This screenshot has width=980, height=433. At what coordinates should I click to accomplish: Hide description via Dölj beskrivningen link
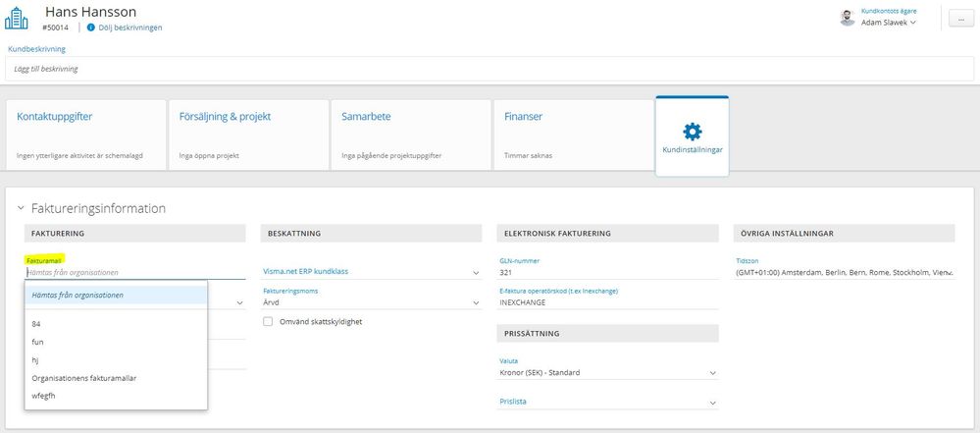click(130, 27)
